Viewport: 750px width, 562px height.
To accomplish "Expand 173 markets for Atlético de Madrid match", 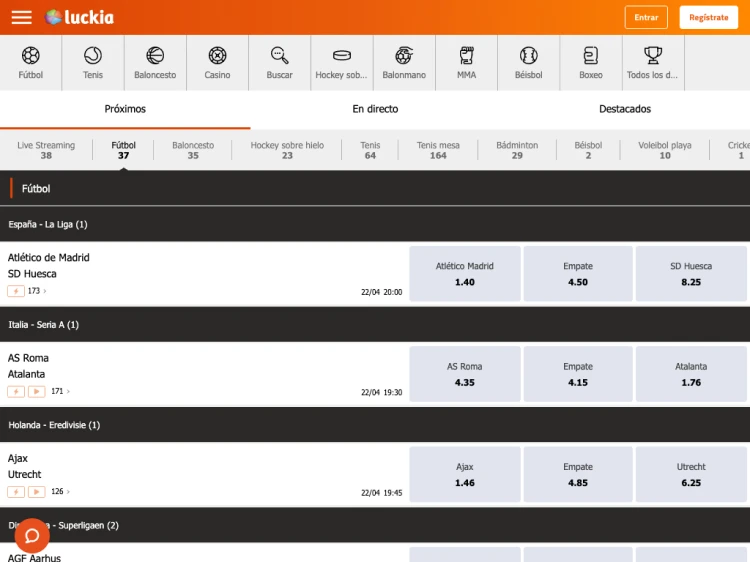I will 37,291.
